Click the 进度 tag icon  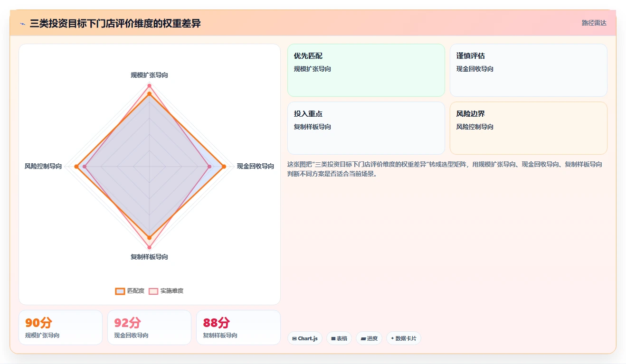click(363, 338)
